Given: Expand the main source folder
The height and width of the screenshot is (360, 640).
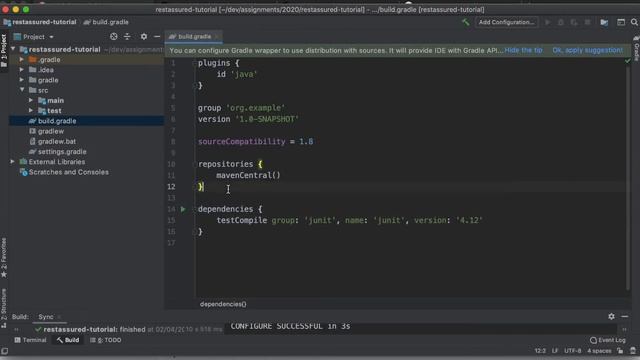Looking at the screenshot, I should coord(31,100).
